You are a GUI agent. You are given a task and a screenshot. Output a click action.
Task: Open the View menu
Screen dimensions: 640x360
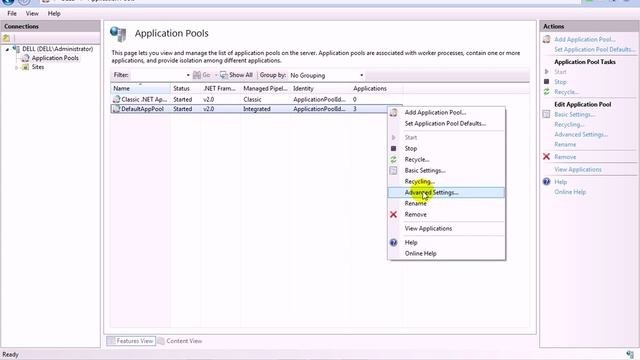32,13
